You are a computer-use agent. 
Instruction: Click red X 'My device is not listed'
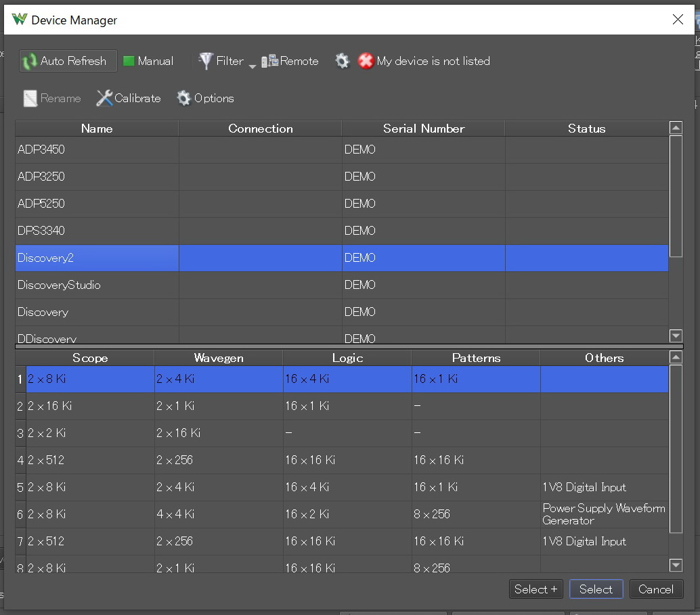[x=366, y=62]
